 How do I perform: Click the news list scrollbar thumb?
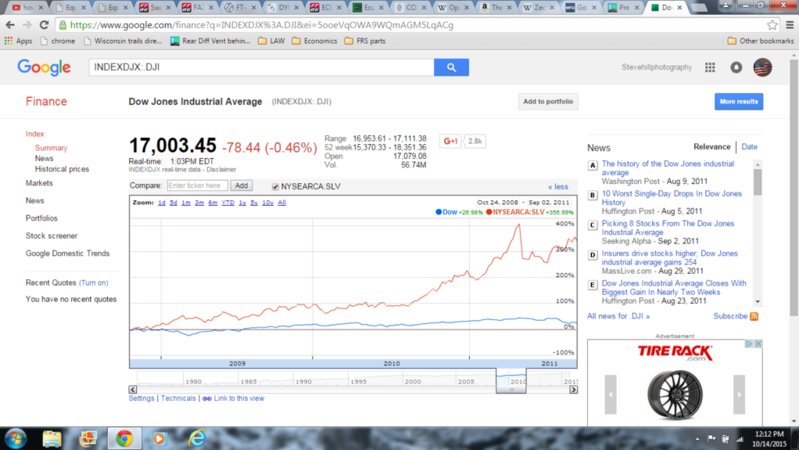tap(758, 182)
